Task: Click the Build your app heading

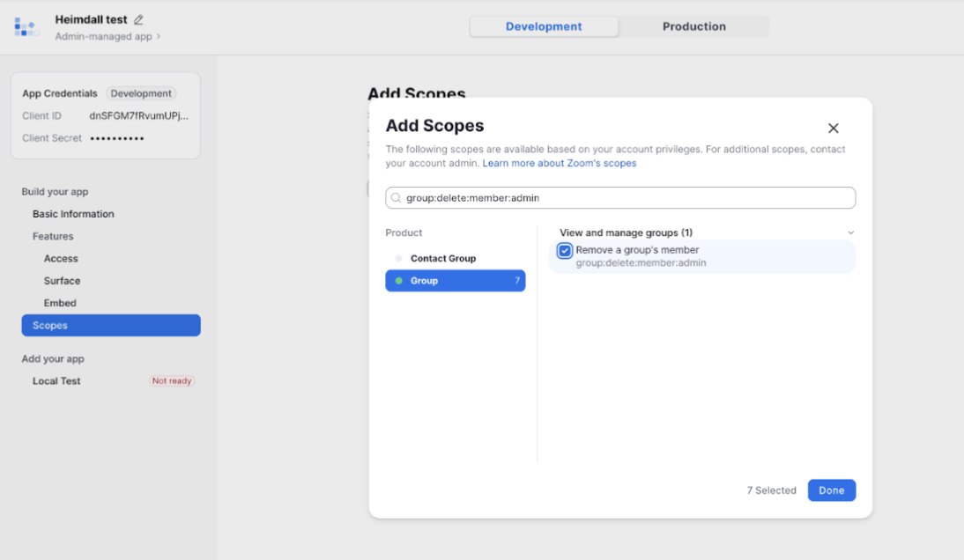Action: point(55,192)
